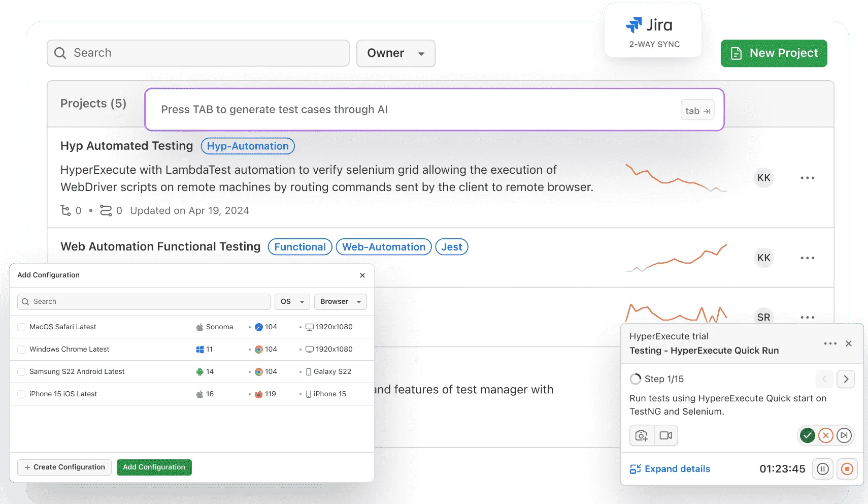The width and height of the screenshot is (868, 504).
Task: Open the Owner filter dropdown
Action: (x=395, y=53)
